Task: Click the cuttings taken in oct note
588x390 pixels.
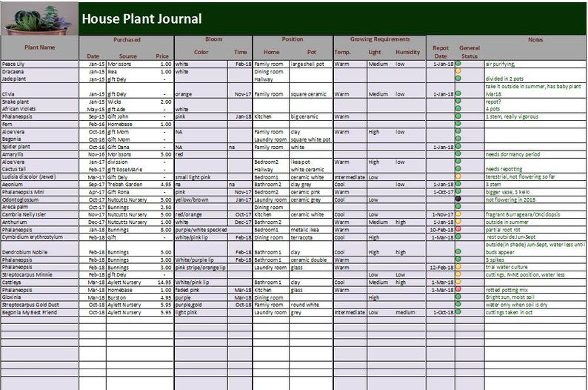Action: point(509,312)
